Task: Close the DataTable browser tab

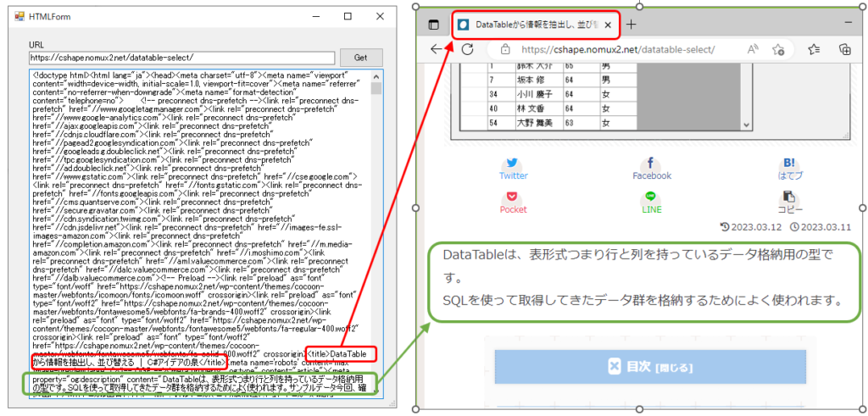Action: [608, 25]
